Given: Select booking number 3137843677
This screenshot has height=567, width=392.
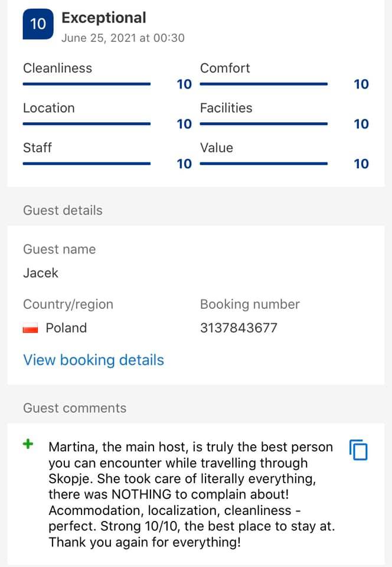Looking at the screenshot, I should 239,328.
